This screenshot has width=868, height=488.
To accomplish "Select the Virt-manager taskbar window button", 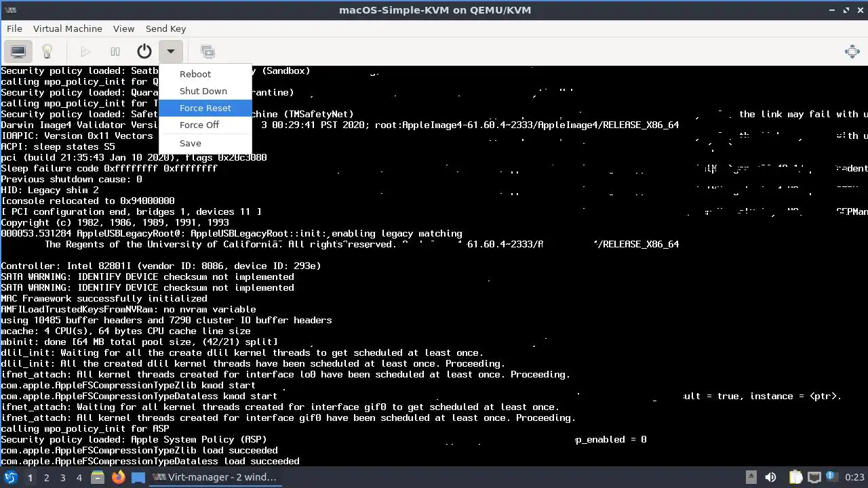I will click(216, 477).
